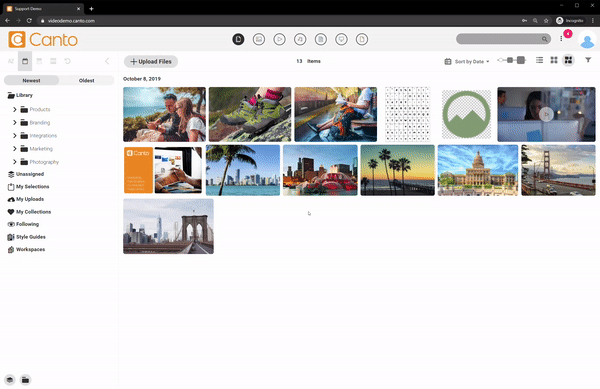Filter by videos using the play icon
The image size is (600, 389).
point(279,39)
